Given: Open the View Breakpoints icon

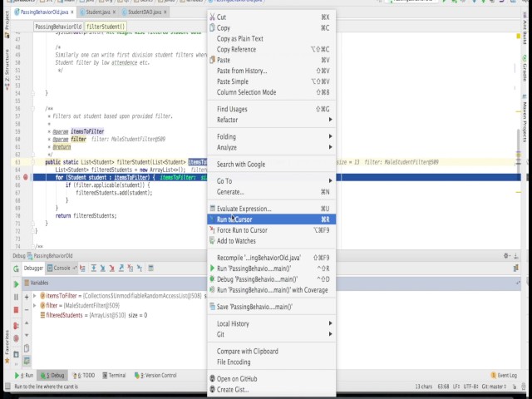Looking at the screenshot, I should 16,326.
